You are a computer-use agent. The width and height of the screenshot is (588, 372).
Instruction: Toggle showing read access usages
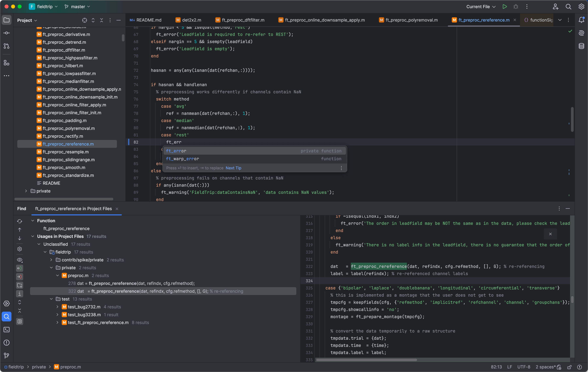(20, 268)
